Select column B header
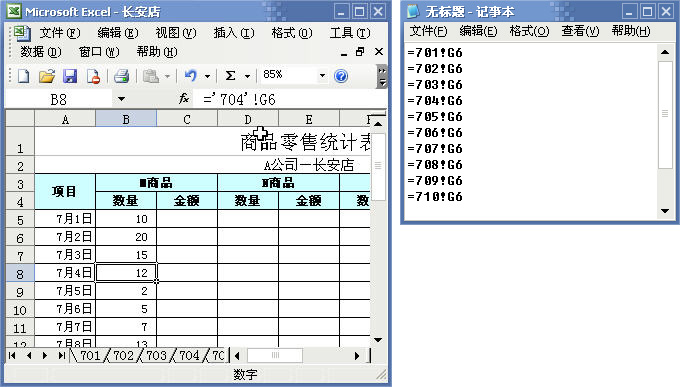 click(x=126, y=119)
